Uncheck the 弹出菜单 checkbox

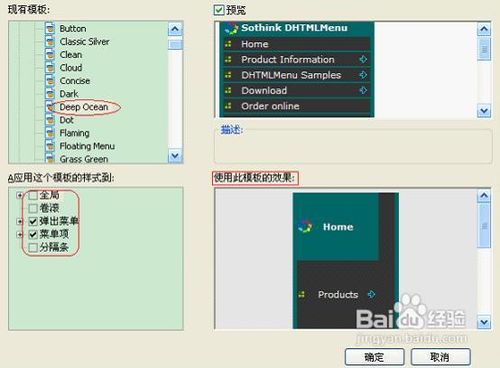(x=33, y=221)
